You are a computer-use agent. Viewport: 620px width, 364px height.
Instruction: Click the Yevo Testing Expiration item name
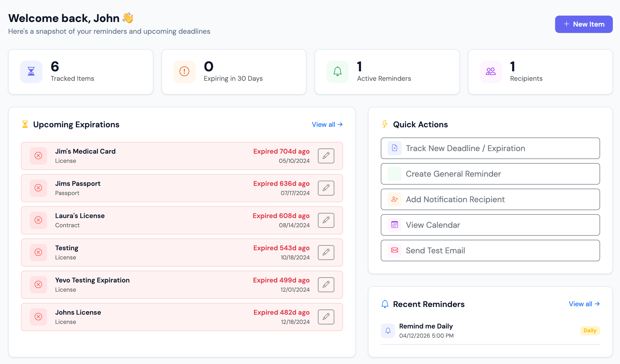click(x=93, y=280)
